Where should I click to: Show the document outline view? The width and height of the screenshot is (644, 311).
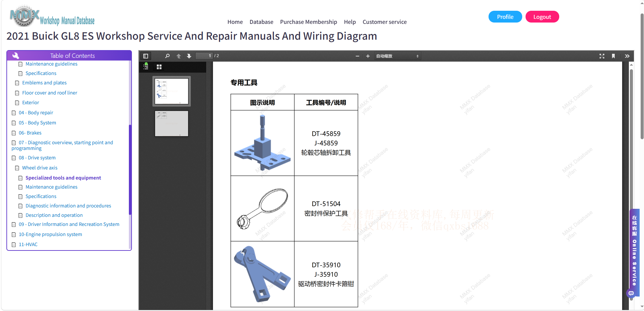point(146,67)
